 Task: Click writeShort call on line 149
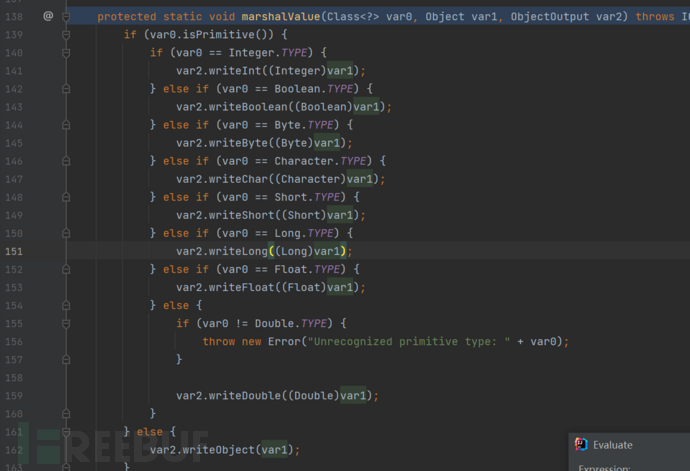pyautogui.click(x=242, y=215)
